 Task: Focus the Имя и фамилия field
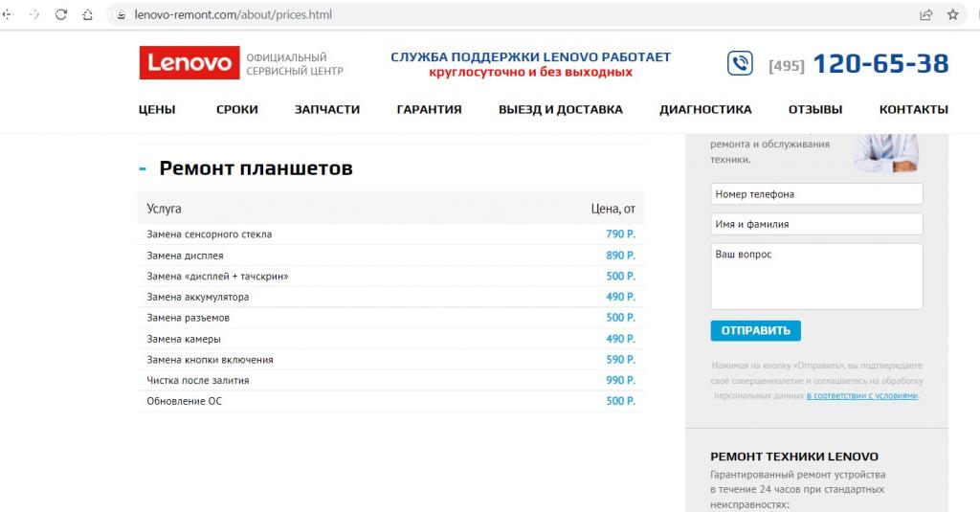tap(816, 224)
